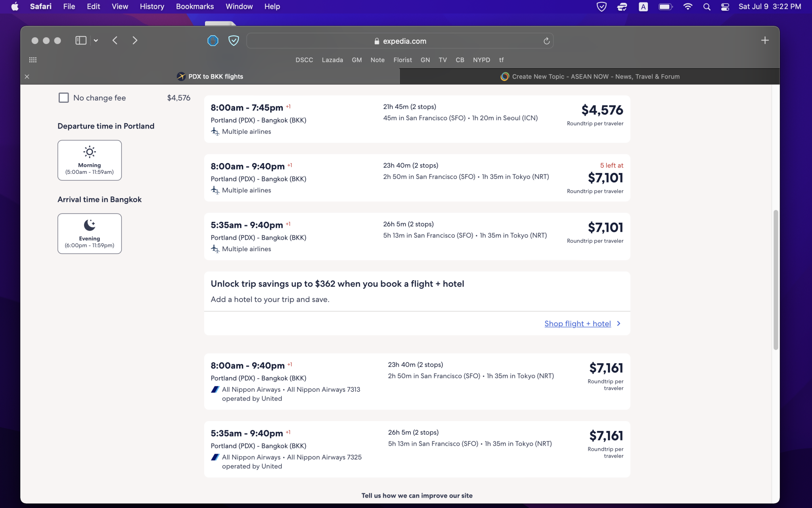Go forward to the next page
This screenshot has height=508, width=812.
coord(135,40)
